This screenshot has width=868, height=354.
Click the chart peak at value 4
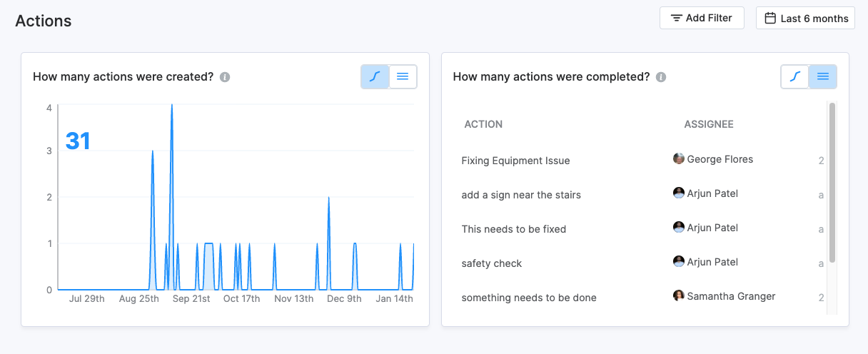coord(172,106)
